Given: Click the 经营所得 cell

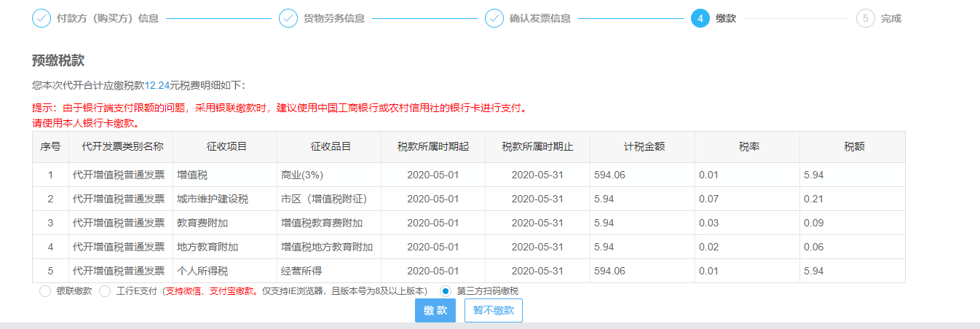Looking at the screenshot, I should click(329, 271).
